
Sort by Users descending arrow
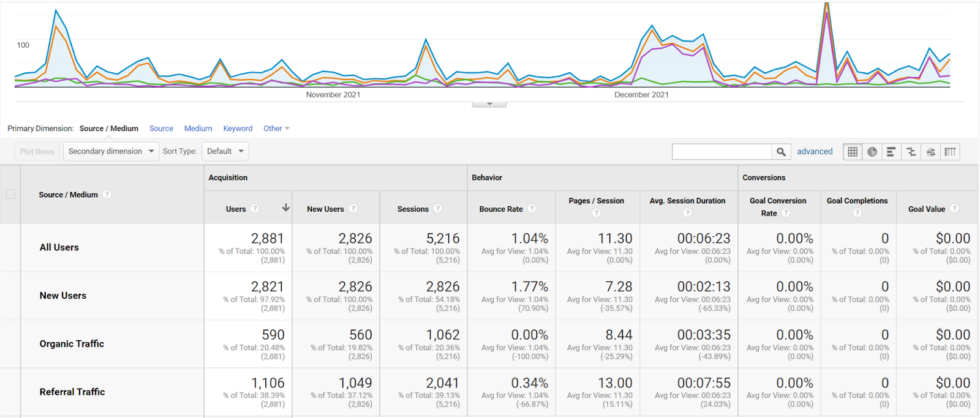[x=285, y=208]
